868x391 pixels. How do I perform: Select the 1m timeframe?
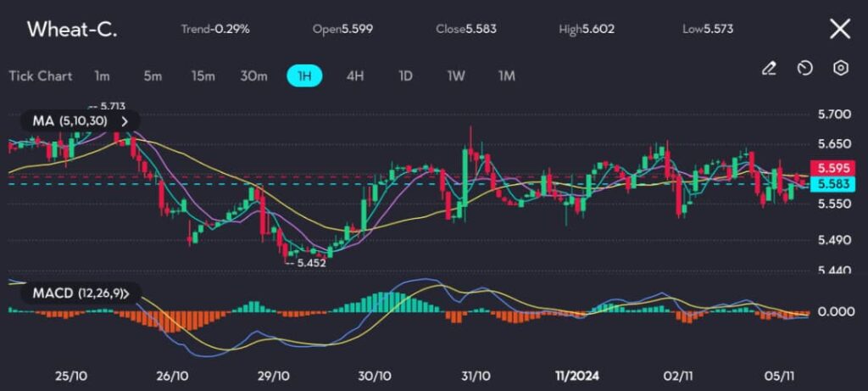coord(102,75)
